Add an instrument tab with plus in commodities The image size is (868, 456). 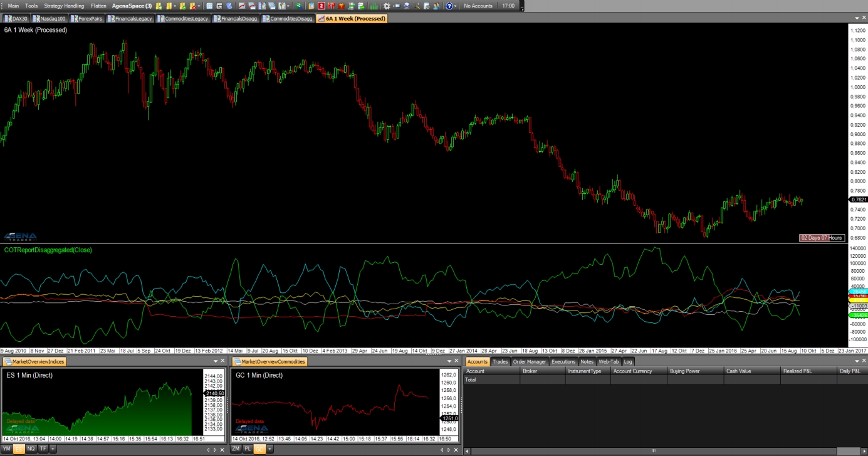[271, 448]
